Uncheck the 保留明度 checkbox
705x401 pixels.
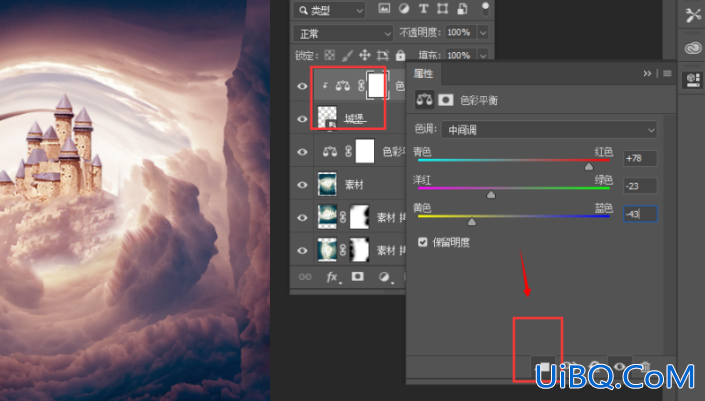click(422, 242)
